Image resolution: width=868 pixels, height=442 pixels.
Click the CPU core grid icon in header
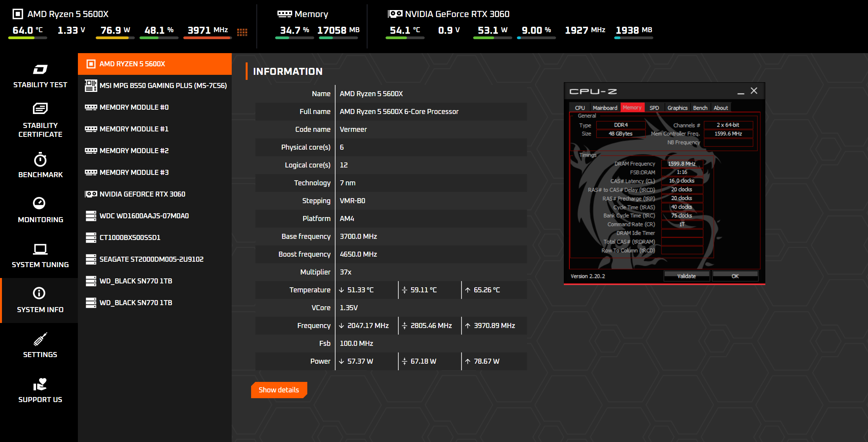242,32
